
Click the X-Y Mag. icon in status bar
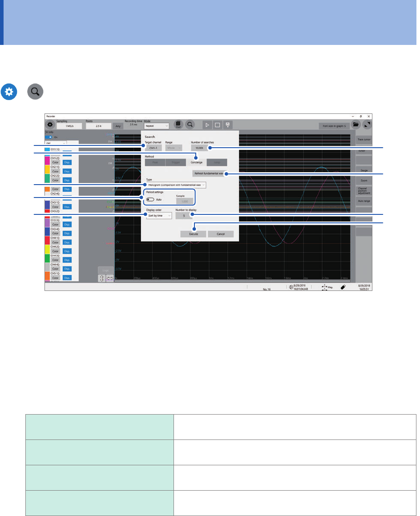327,287
